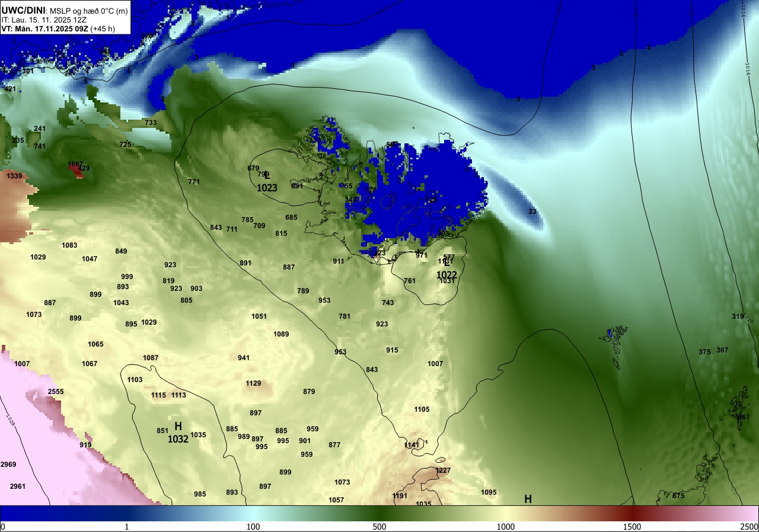This screenshot has height=532, width=759.
Task: Click the height value 901
Action: (x=305, y=441)
